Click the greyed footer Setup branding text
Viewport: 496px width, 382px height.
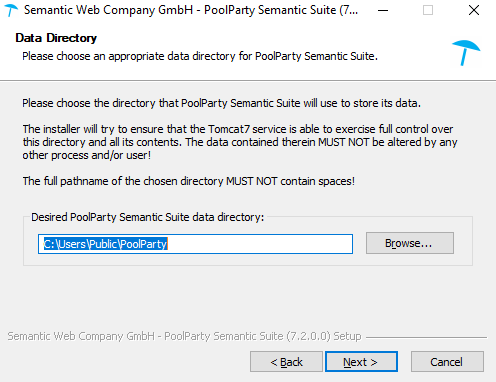[184, 336]
